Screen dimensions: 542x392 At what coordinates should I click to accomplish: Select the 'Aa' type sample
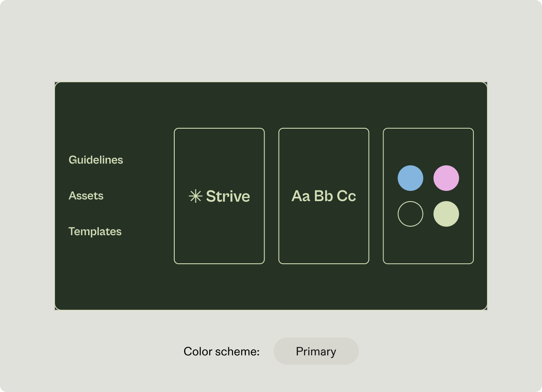click(300, 196)
